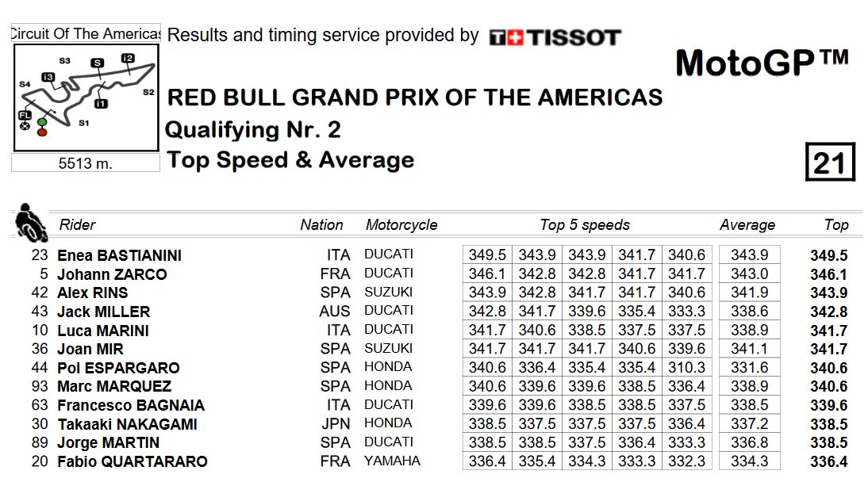The width and height of the screenshot is (868, 482).
Task: Click the 5513 m. circuit length label
Action: click(86, 164)
